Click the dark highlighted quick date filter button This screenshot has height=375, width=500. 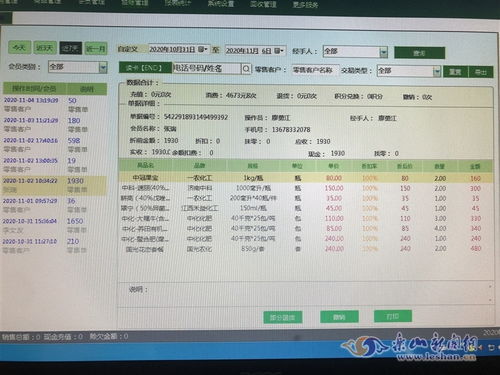[x=70, y=48]
